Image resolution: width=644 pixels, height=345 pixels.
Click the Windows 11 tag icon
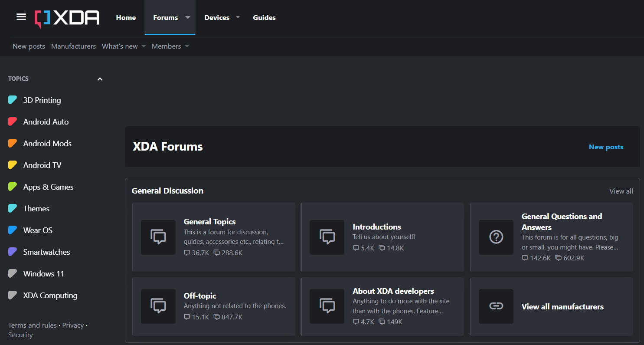(x=13, y=274)
